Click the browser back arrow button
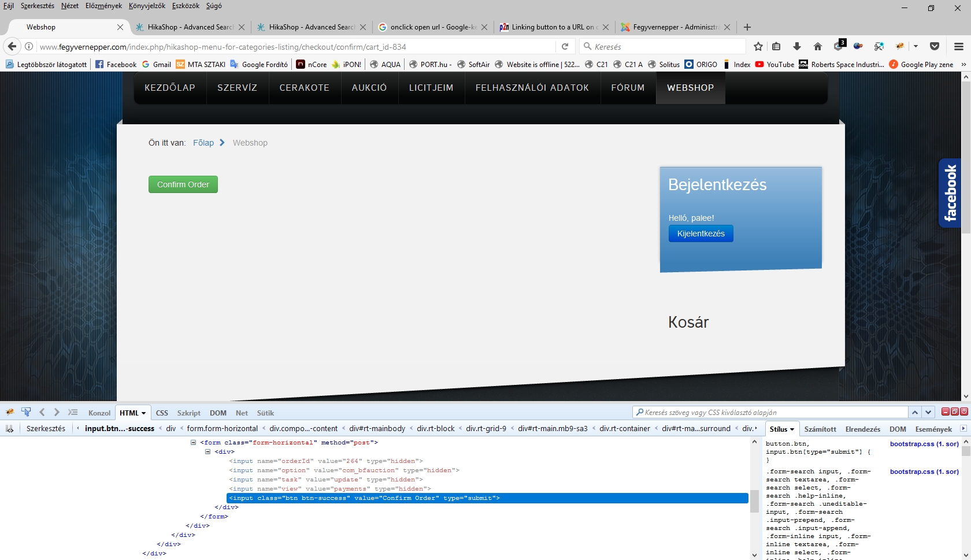The height and width of the screenshot is (560, 971). tap(12, 46)
